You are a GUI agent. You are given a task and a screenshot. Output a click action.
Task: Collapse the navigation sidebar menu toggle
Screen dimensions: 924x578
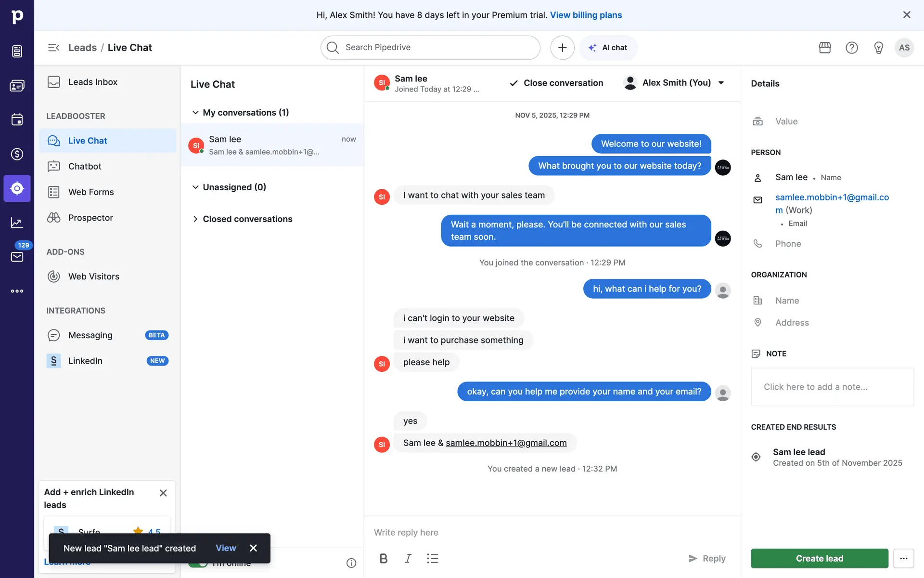[x=53, y=48]
